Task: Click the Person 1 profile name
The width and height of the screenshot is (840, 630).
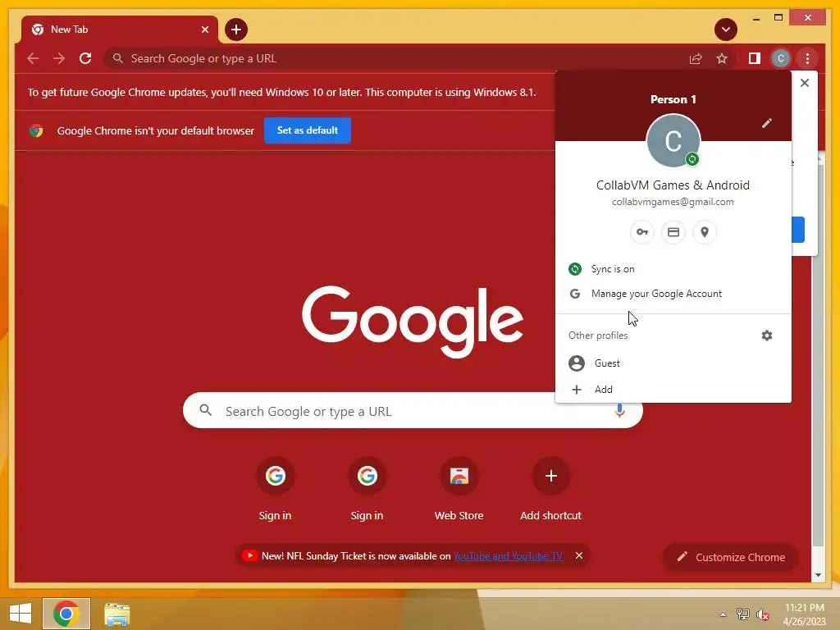Action: point(673,99)
